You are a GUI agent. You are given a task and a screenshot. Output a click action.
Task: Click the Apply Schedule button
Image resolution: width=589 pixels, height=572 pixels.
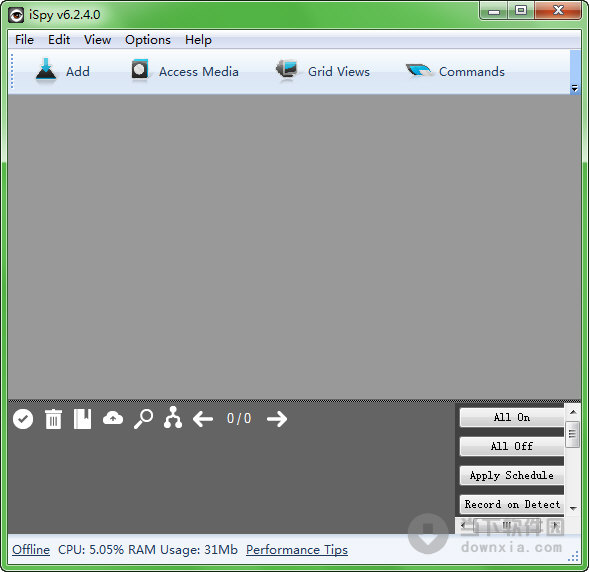[x=512, y=475]
